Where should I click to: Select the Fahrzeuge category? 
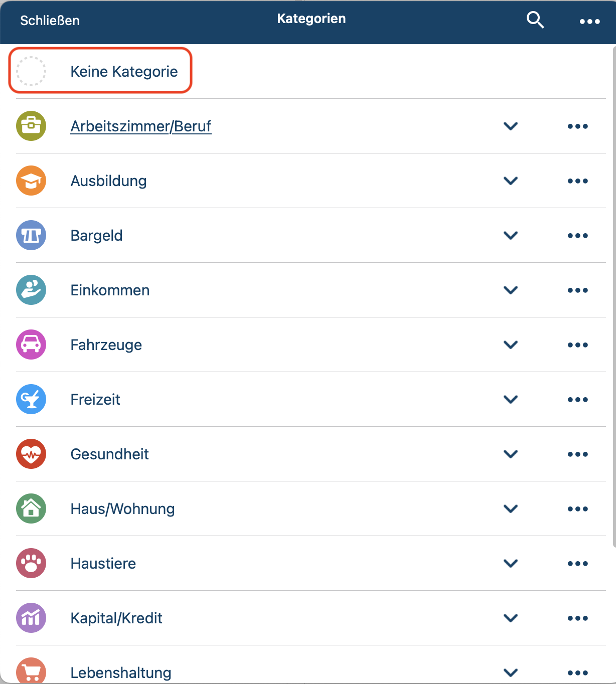tap(106, 345)
